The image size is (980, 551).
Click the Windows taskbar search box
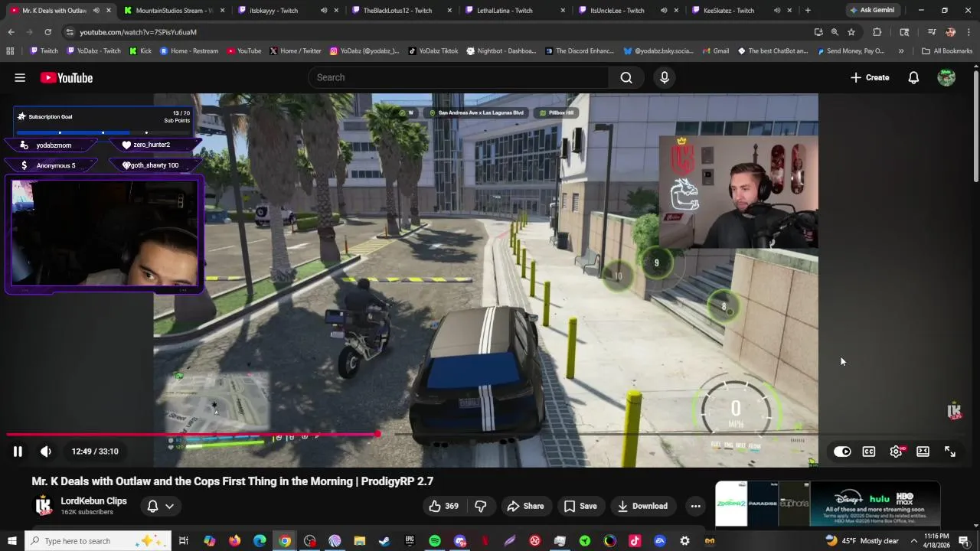98,541
